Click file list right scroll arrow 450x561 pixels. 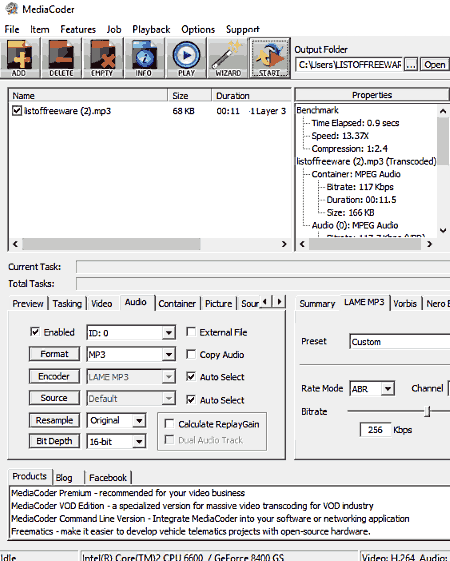coord(284,244)
